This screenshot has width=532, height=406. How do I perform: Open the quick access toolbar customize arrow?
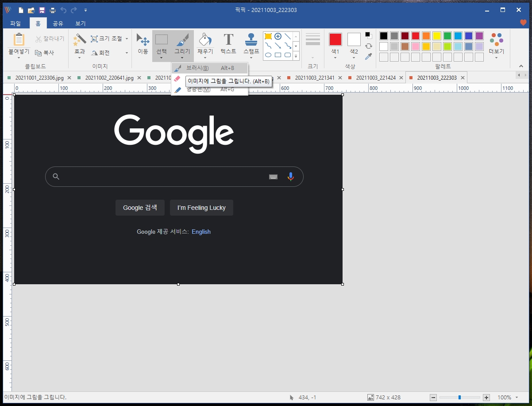pos(85,10)
